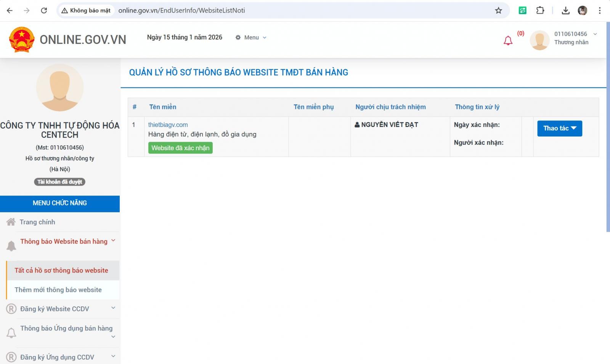Open the browser downloads icon

coord(565,11)
